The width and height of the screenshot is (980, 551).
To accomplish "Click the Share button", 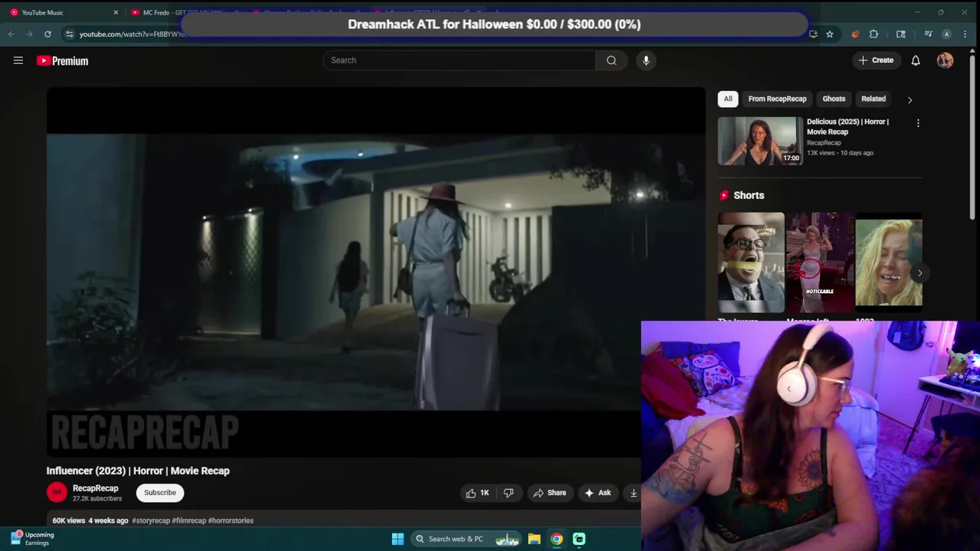I will (550, 493).
